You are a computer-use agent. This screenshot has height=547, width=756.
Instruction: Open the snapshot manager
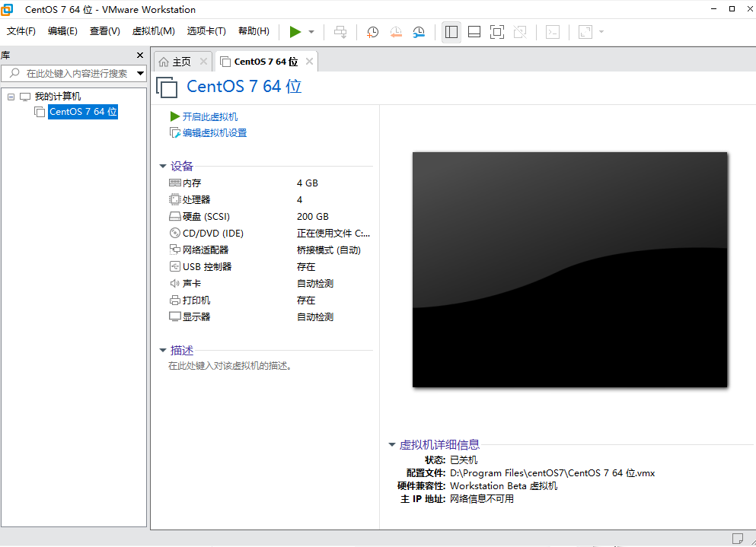[x=418, y=31]
